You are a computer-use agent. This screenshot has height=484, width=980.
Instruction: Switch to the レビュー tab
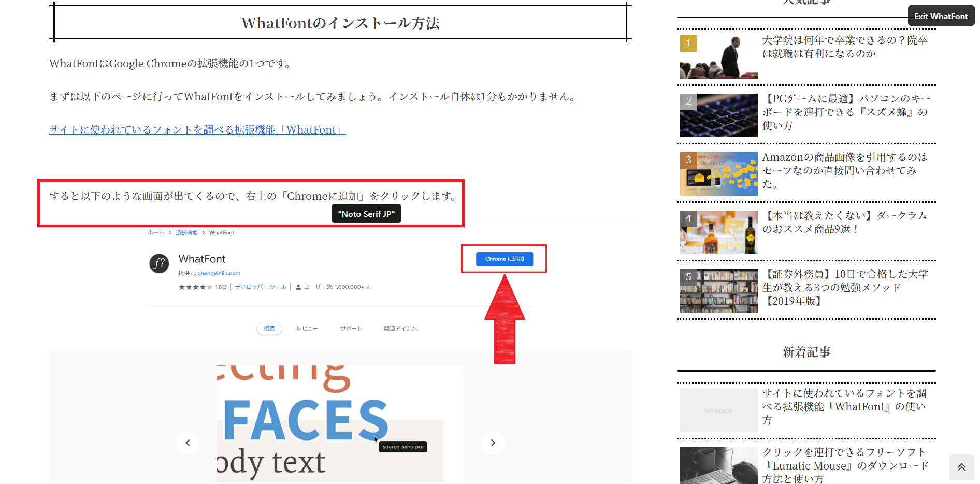pos(307,329)
